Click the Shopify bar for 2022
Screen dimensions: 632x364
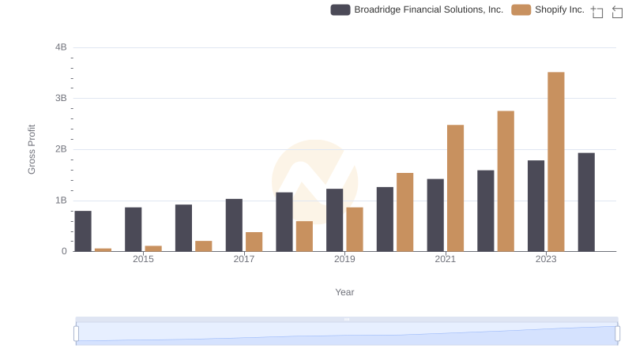pos(506,181)
